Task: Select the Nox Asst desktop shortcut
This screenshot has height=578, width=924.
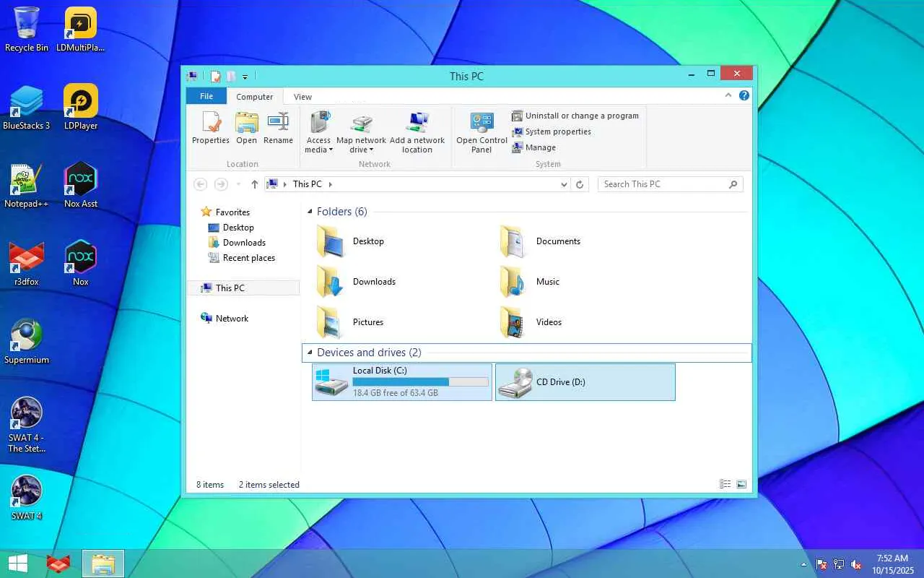Action: (x=81, y=186)
